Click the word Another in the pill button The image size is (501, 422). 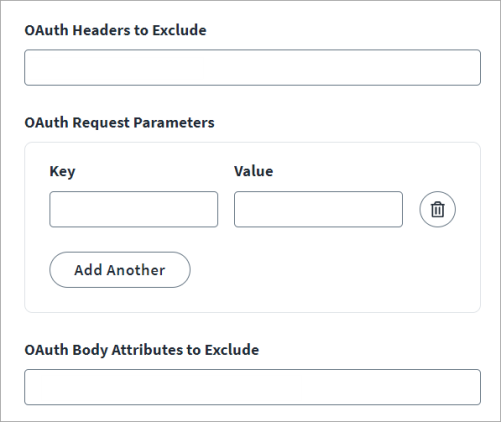pos(136,270)
